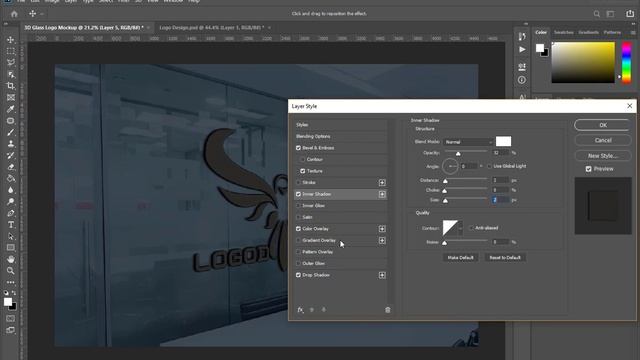Select the Move tool in the left toolbar
Screen dimensions: 640x360
[11, 40]
